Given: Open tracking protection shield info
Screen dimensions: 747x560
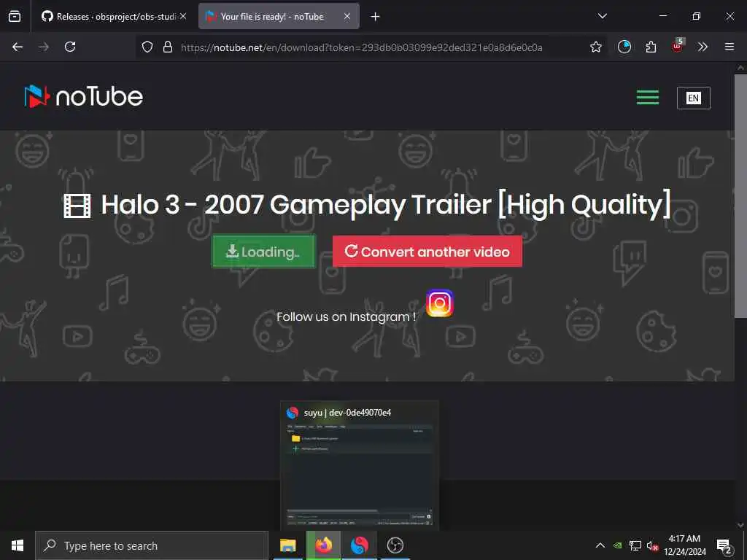Looking at the screenshot, I should (x=147, y=47).
